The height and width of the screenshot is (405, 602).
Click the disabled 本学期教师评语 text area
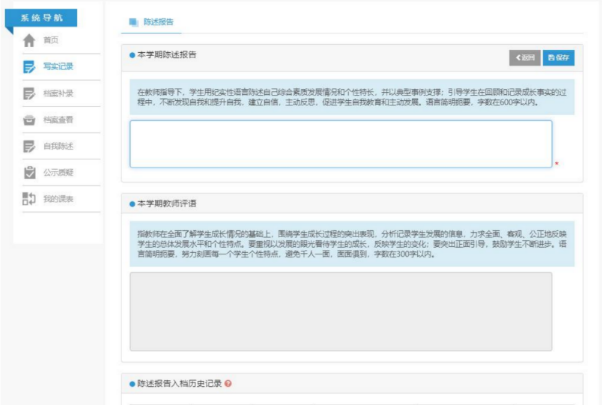coord(340,310)
